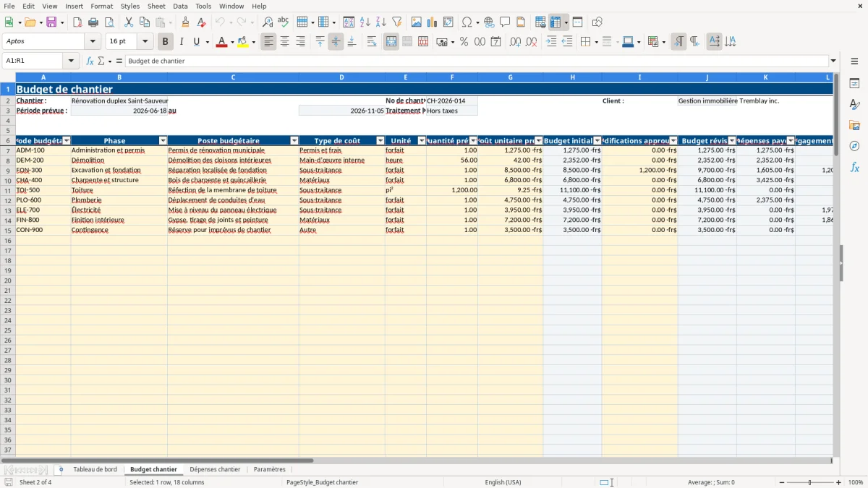Open the Styles menu
Image resolution: width=868 pixels, height=488 pixels.
[x=130, y=6]
